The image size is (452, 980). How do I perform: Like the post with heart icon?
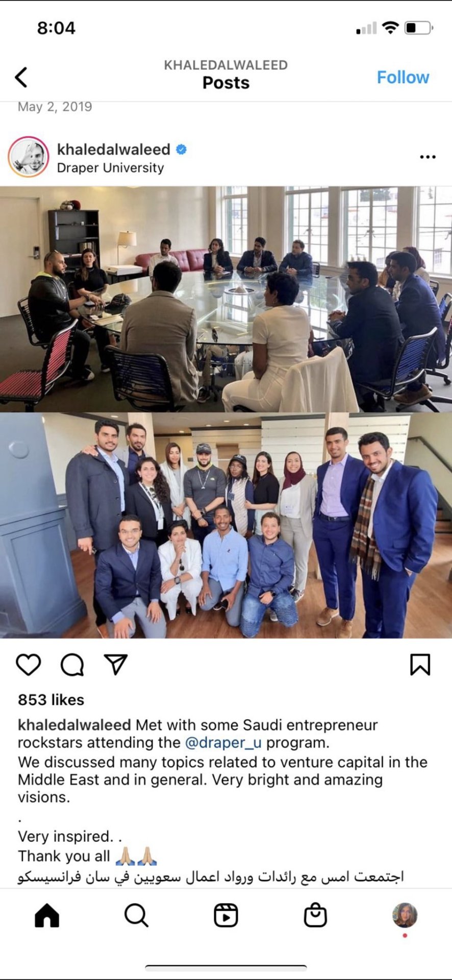29,665
